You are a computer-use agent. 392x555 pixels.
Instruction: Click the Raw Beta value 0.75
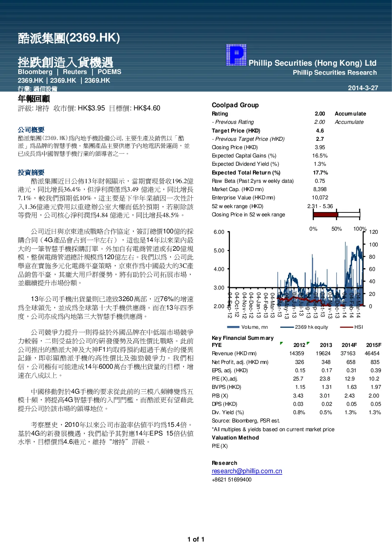coord(320,181)
